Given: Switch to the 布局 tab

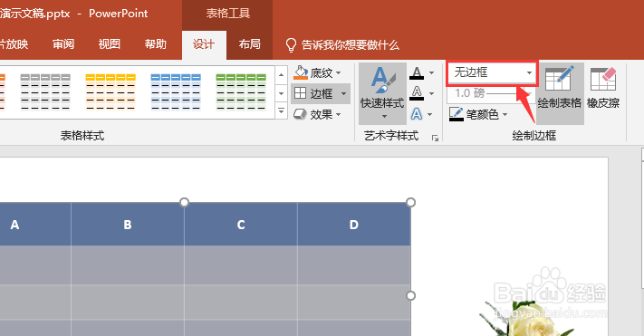Looking at the screenshot, I should (x=250, y=44).
